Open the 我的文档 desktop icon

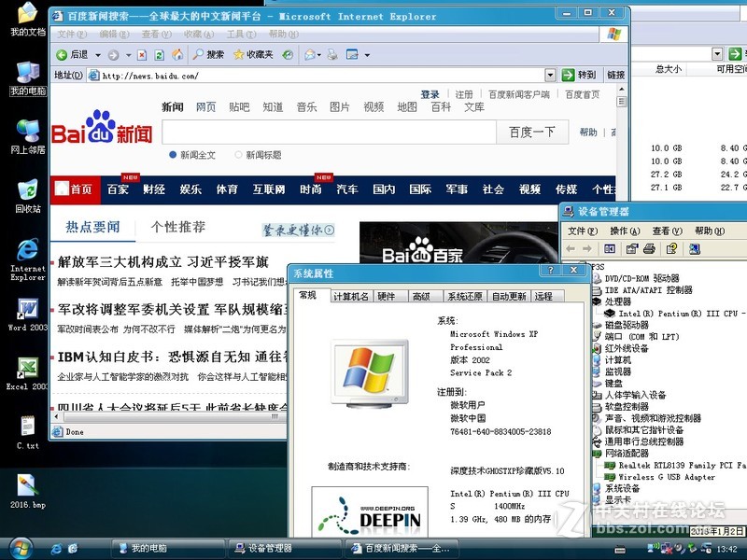point(28,19)
